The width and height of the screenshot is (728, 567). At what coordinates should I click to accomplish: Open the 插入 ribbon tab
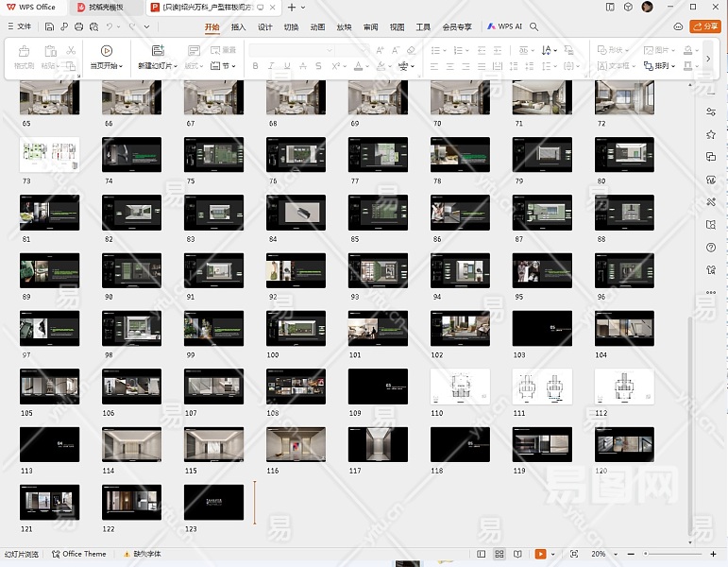(238, 27)
